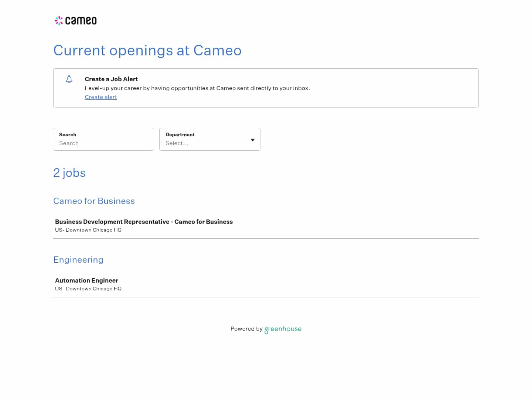The height and width of the screenshot is (399, 532).
Task: Click the 'Create alert' link
Action: click(100, 97)
